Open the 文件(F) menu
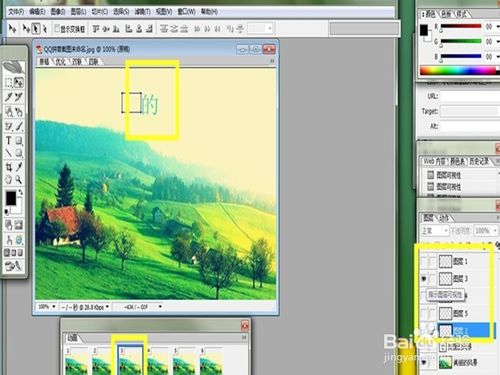The image size is (500, 375). (x=16, y=12)
